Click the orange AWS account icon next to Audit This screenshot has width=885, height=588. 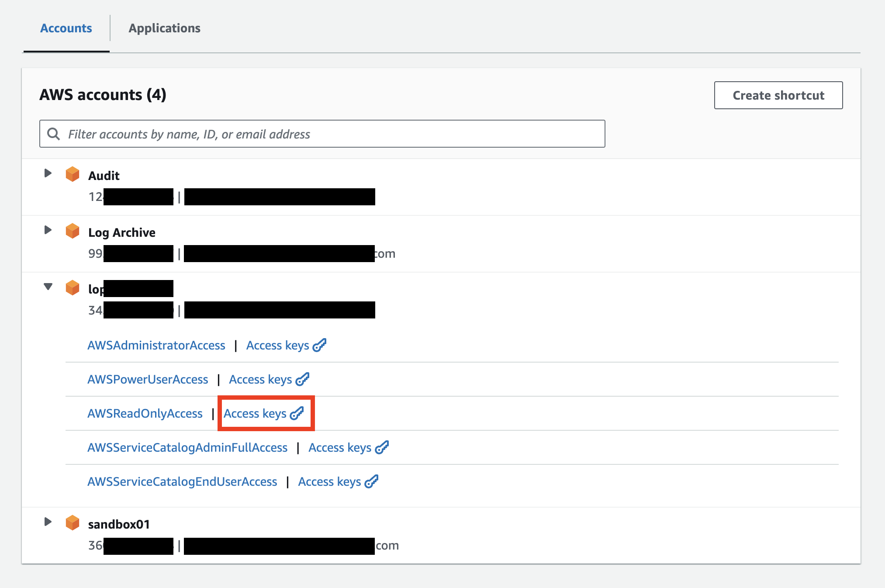coord(73,174)
